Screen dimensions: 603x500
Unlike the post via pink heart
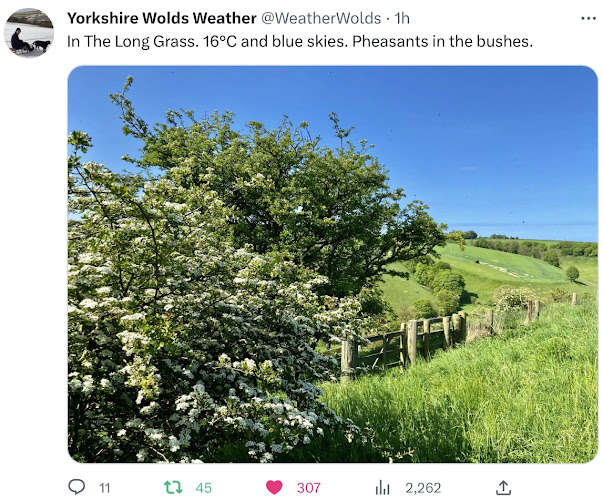pyautogui.click(x=274, y=487)
